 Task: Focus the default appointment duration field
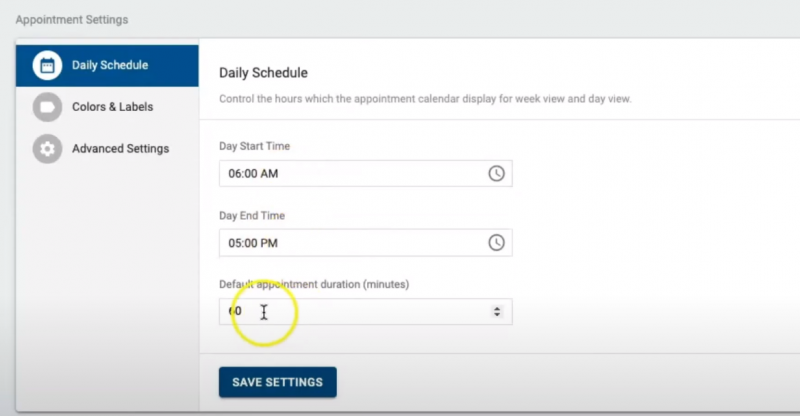[x=350, y=311]
